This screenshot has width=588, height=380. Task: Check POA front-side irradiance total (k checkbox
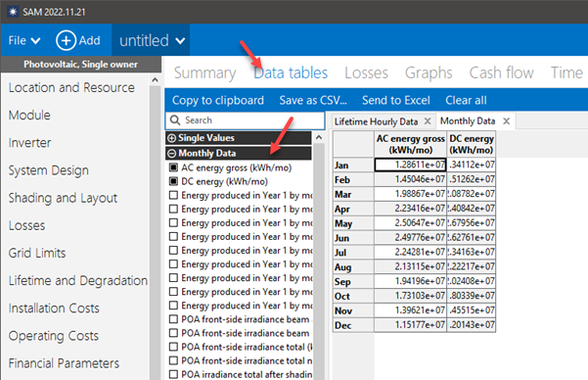point(173,347)
